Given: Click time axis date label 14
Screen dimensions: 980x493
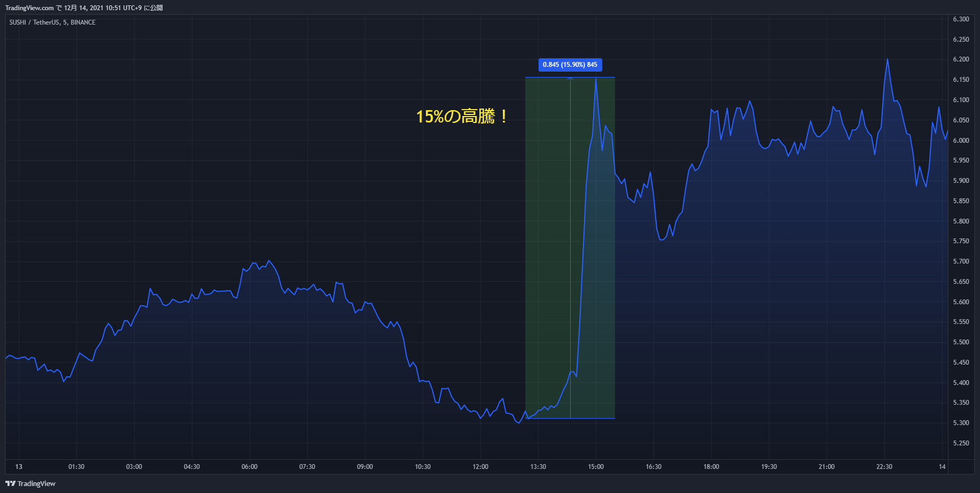Looking at the screenshot, I should [942, 467].
